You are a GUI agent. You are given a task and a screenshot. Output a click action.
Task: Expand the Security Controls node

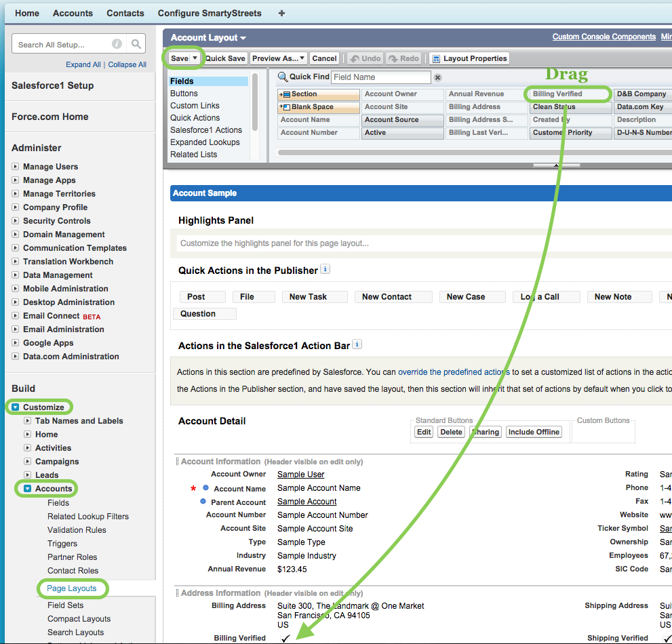click(x=16, y=221)
